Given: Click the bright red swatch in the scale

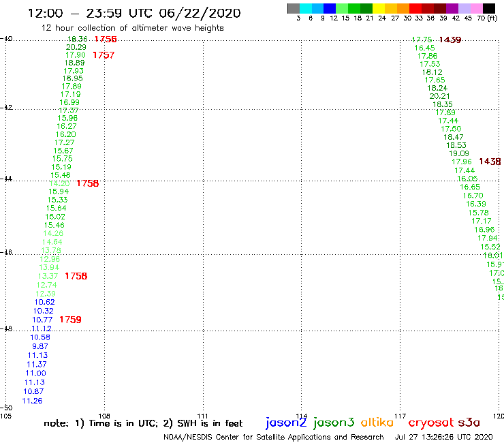Looking at the screenshot, I should [x=415, y=8].
